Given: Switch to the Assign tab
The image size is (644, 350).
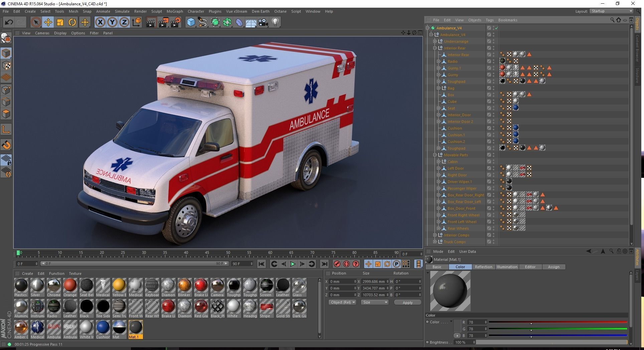Looking at the screenshot, I should pos(553,267).
